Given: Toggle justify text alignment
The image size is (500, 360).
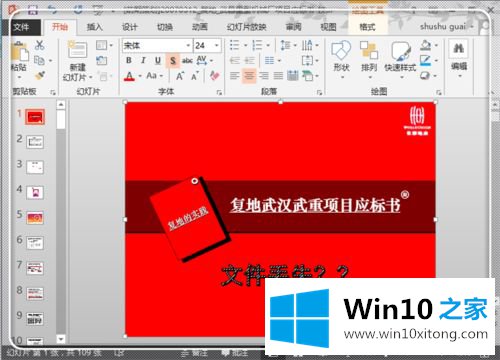Looking at the screenshot, I should (x=278, y=76).
